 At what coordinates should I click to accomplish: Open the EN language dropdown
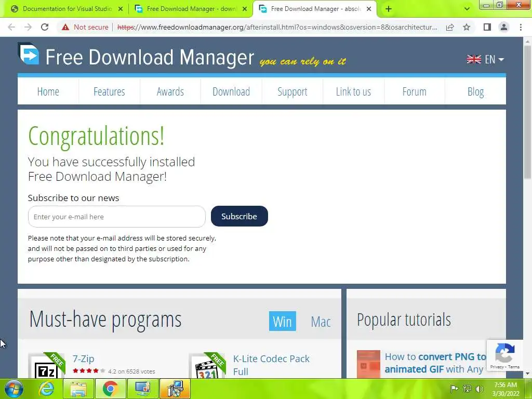486,59
